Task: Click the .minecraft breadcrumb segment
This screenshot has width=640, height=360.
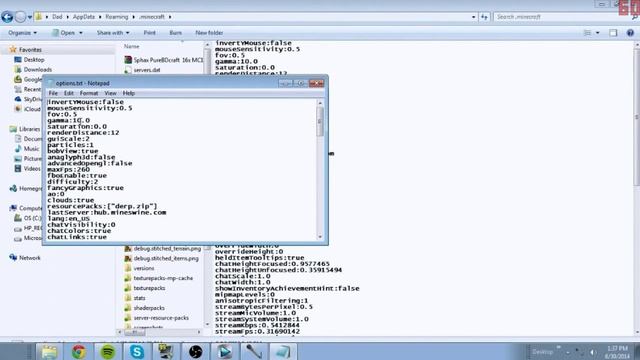Action: pyautogui.click(x=152, y=17)
